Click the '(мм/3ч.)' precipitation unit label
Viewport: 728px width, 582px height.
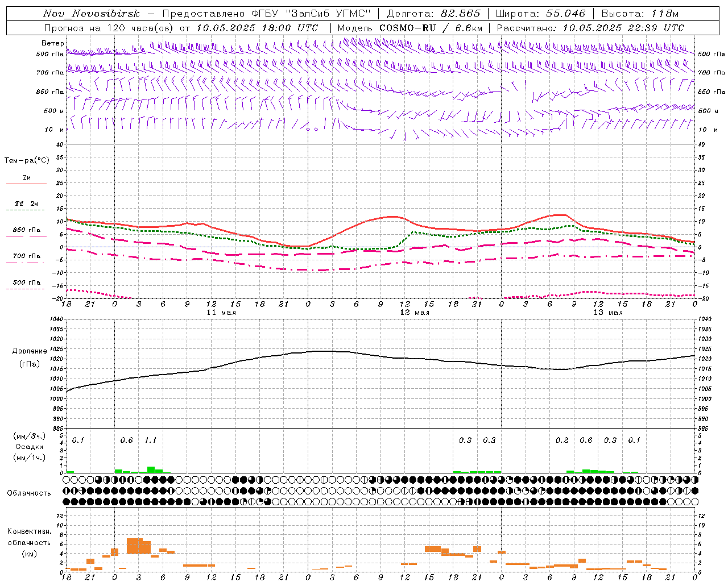coord(30,436)
